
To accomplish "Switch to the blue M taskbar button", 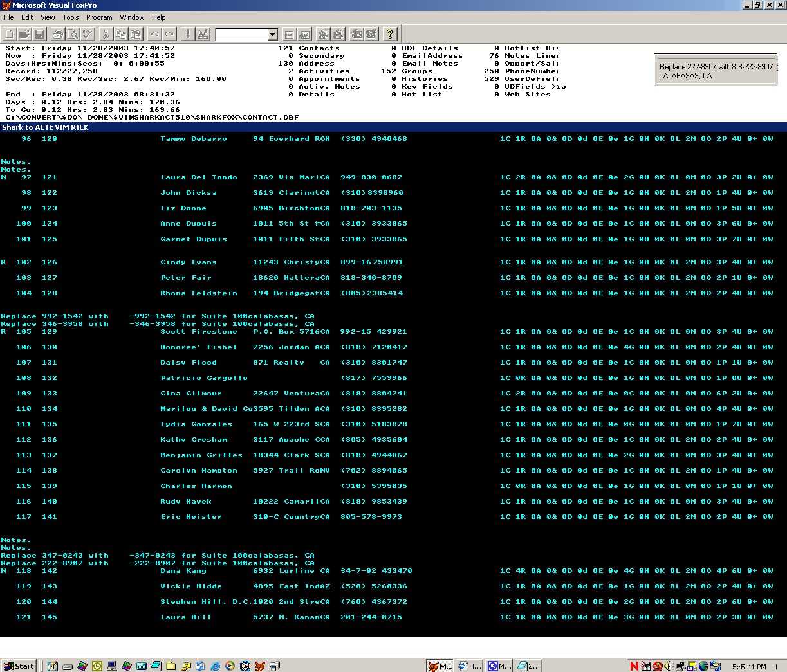I will pos(499,666).
